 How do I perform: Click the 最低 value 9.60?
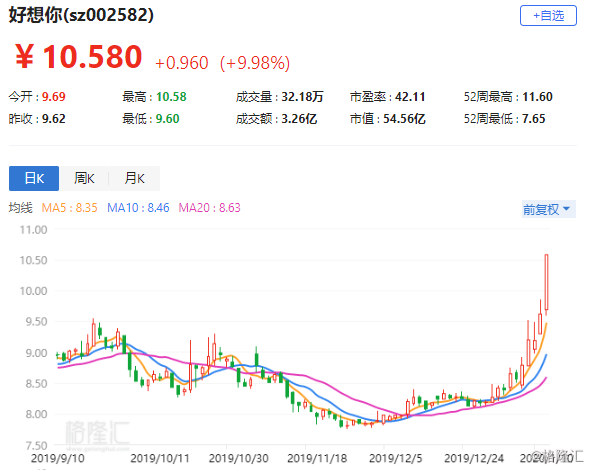167,119
